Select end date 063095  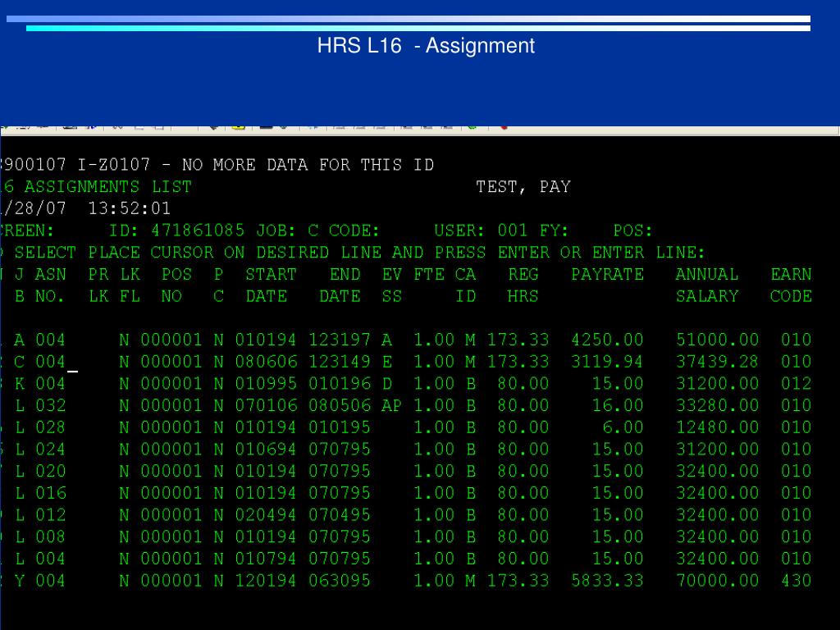[x=340, y=582]
